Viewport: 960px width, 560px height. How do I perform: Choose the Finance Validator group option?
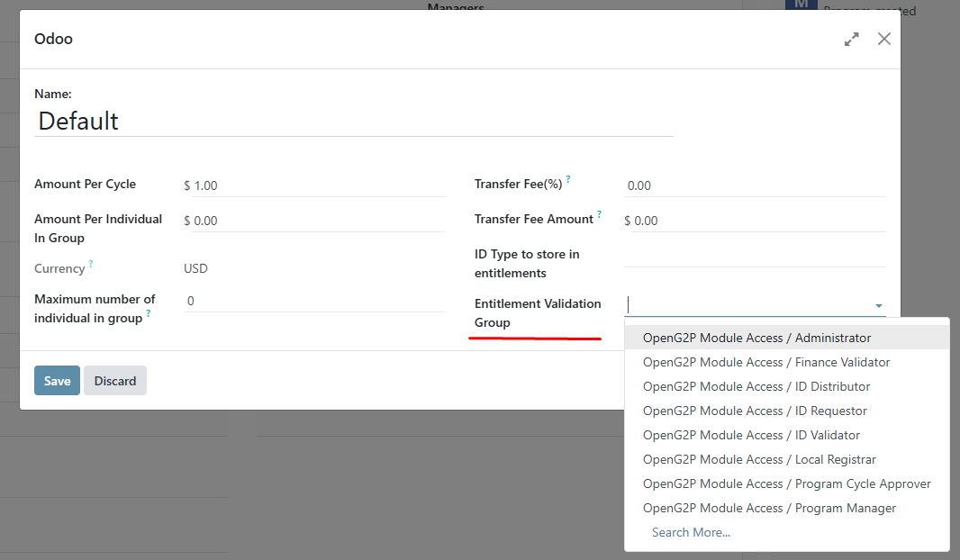click(x=765, y=362)
